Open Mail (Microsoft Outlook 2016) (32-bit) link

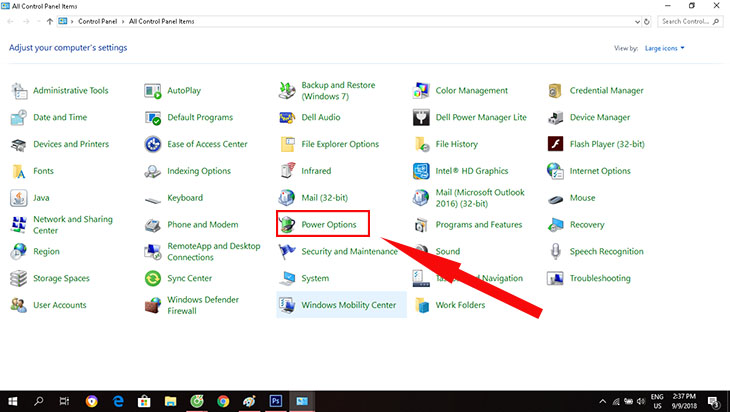[x=480, y=198]
